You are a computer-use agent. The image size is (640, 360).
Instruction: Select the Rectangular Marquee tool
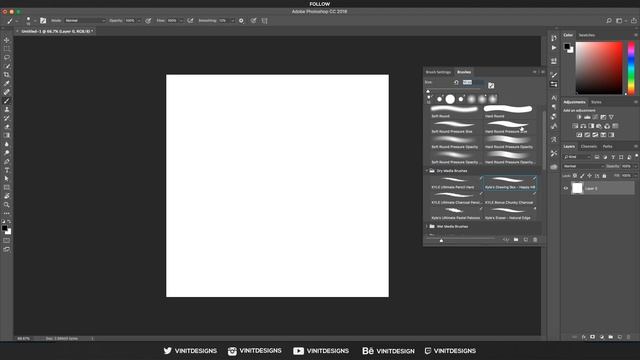[x=7, y=49]
